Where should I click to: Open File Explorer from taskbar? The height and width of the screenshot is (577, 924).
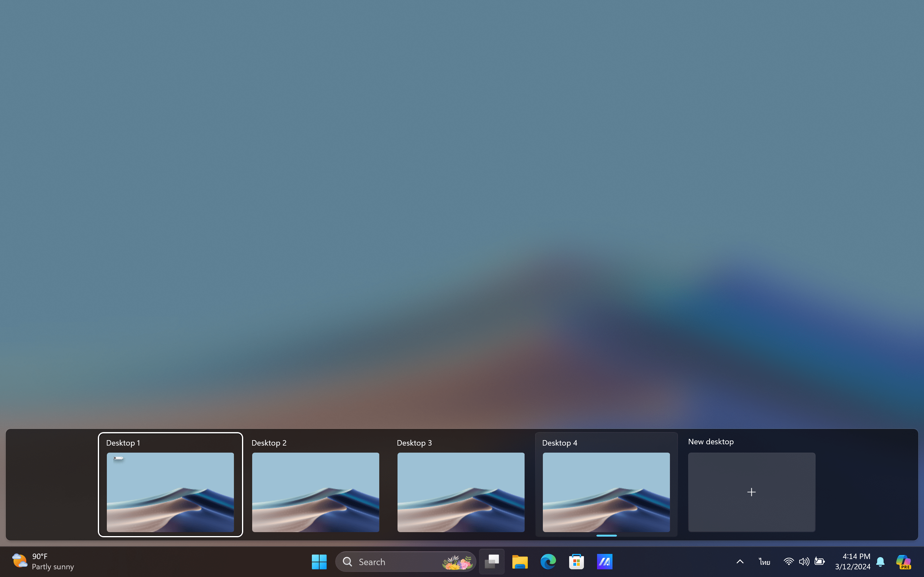click(x=520, y=562)
